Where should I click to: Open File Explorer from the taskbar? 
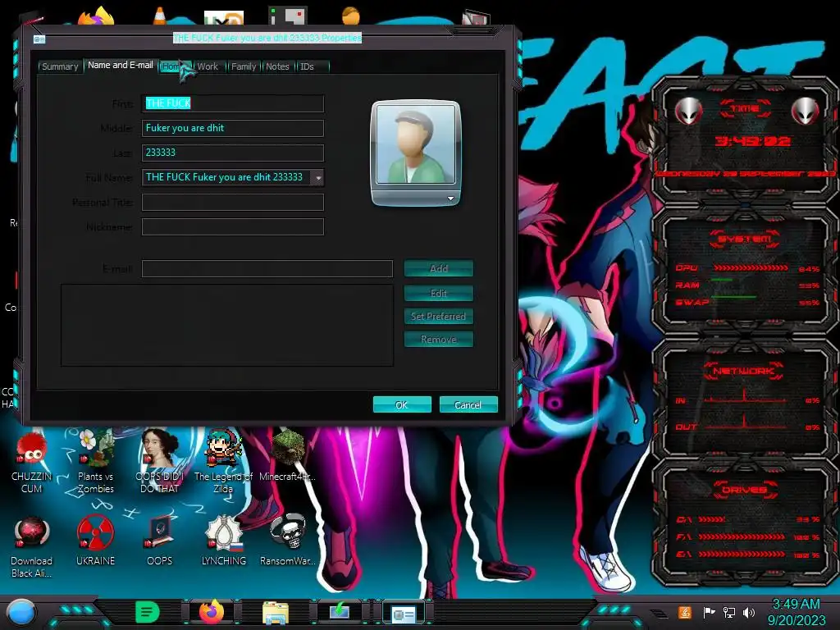[x=276, y=613]
